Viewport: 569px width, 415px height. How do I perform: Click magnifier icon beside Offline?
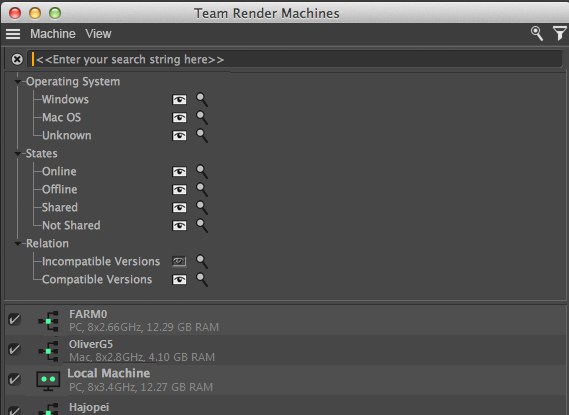(x=202, y=189)
